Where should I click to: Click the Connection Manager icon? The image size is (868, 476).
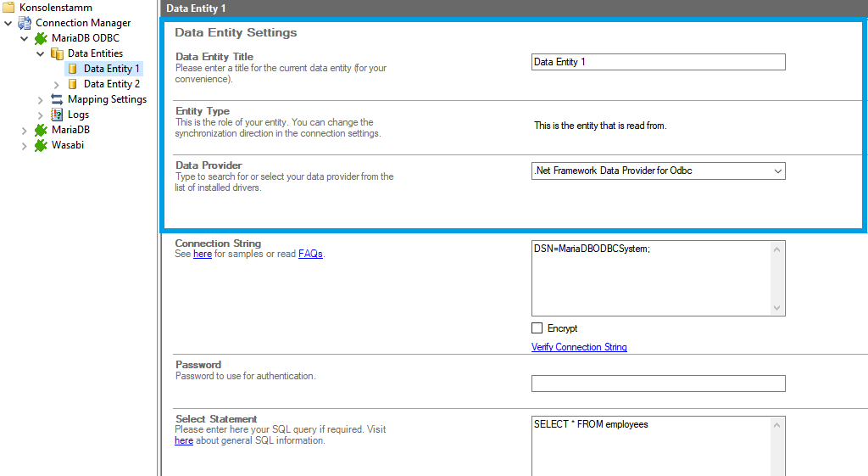click(25, 23)
